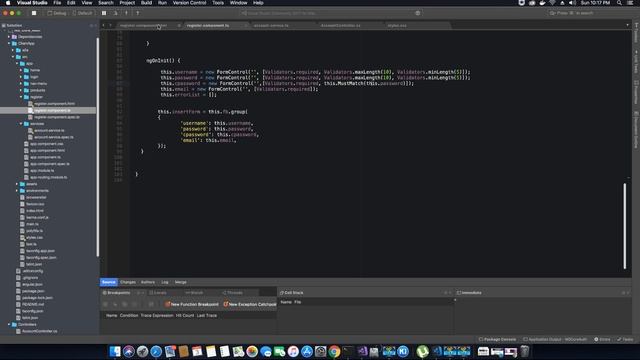Switch to register.component.html tab

(x=143, y=25)
